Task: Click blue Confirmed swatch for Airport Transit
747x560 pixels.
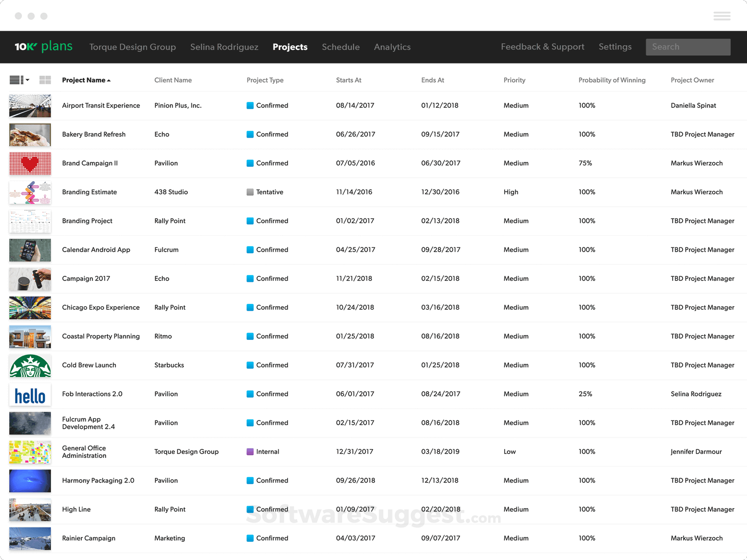Action: click(250, 105)
